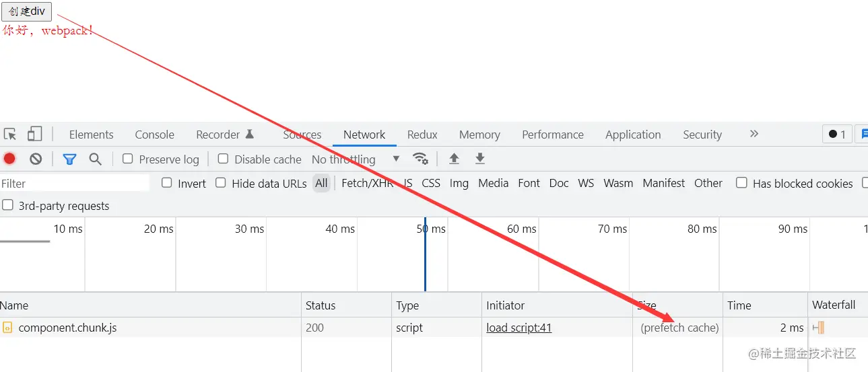Image resolution: width=868 pixels, height=372 pixels.
Task: Stop recording the network log
Action: click(x=9, y=159)
